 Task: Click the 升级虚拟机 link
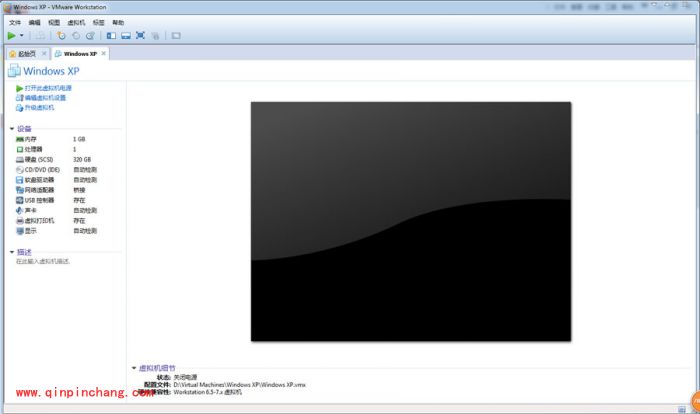pos(39,108)
